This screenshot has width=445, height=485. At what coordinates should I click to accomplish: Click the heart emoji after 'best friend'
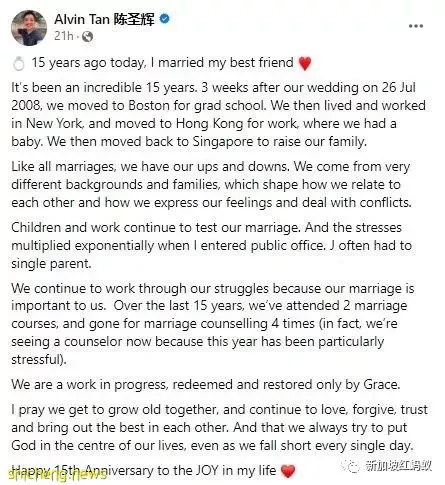(305, 63)
